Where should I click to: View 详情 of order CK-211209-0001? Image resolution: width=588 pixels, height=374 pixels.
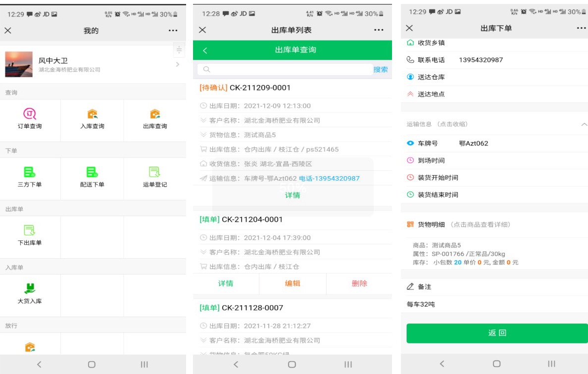tap(293, 195)
